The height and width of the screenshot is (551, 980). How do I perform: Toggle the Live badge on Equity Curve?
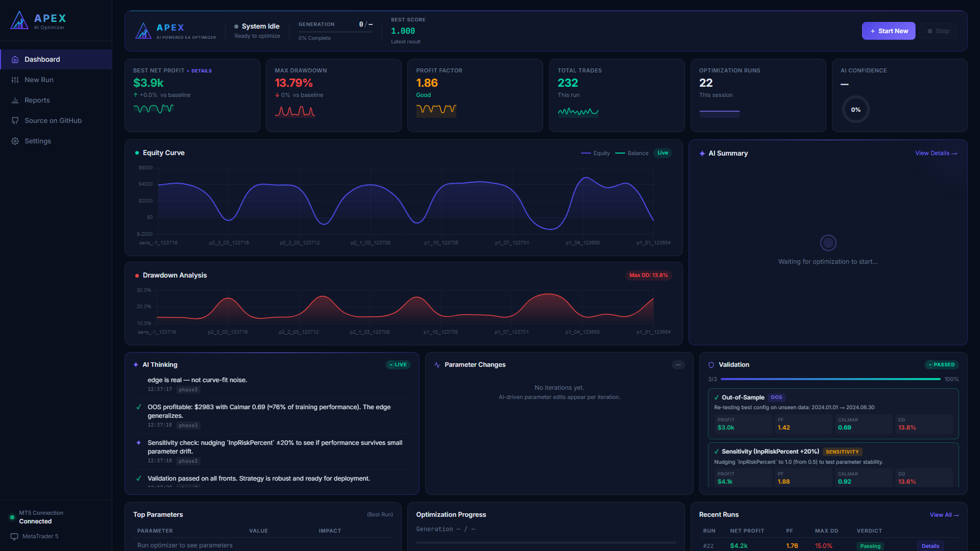coord(663,153)
